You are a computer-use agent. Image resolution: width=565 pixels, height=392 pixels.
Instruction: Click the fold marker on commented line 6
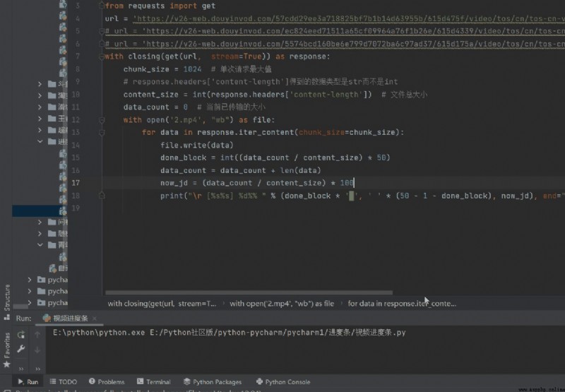[x=102, y=44]
